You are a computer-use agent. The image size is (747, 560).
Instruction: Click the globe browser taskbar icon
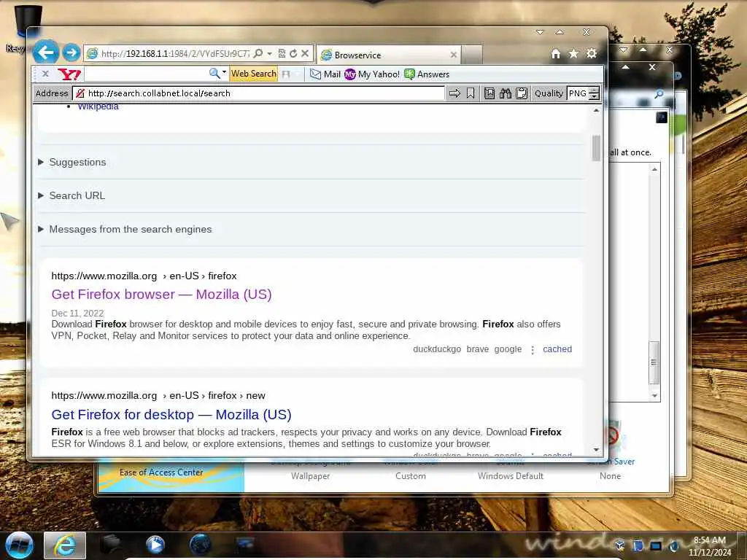coord(200,545)
